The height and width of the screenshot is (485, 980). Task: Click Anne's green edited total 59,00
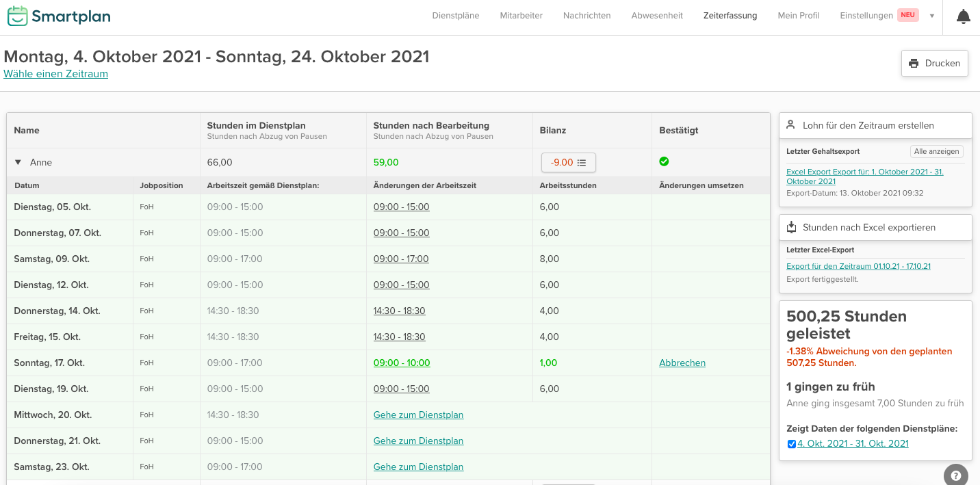click(386, 163)
